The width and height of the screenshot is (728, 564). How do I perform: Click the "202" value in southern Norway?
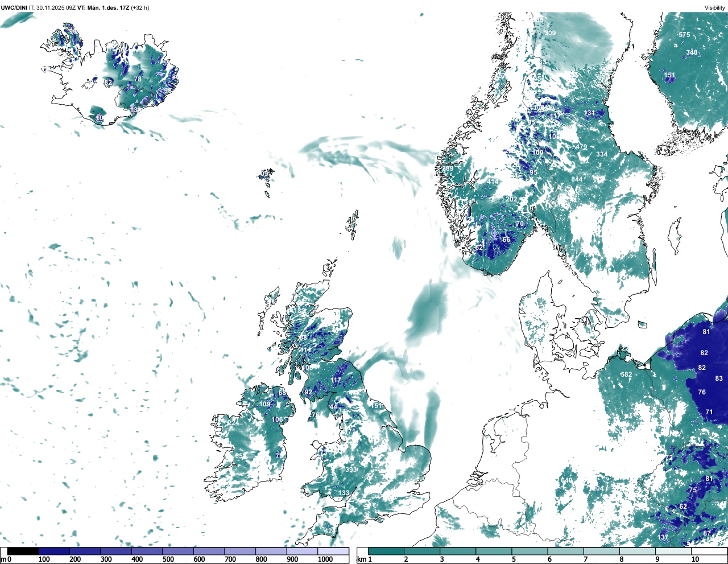tap(512, 199)
